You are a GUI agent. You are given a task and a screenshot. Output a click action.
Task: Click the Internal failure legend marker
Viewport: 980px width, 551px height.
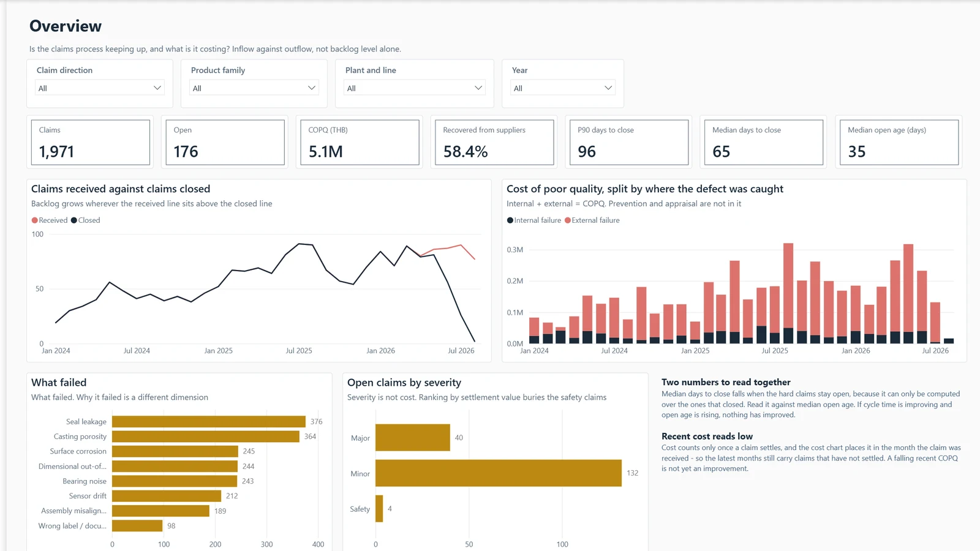(x=510, y=220)
